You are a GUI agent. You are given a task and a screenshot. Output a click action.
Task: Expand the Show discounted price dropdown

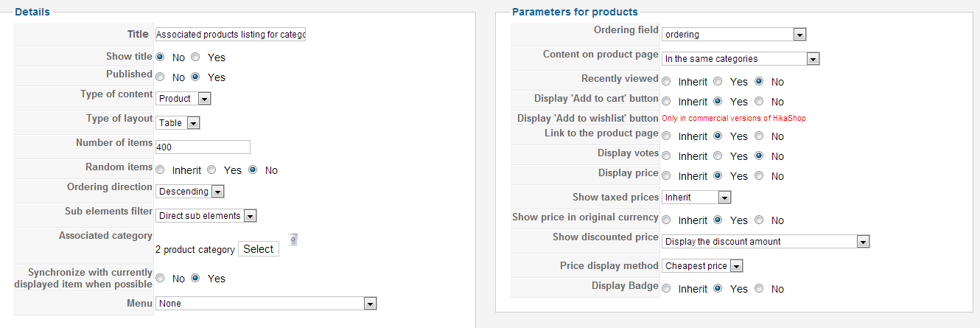(766, 241)
